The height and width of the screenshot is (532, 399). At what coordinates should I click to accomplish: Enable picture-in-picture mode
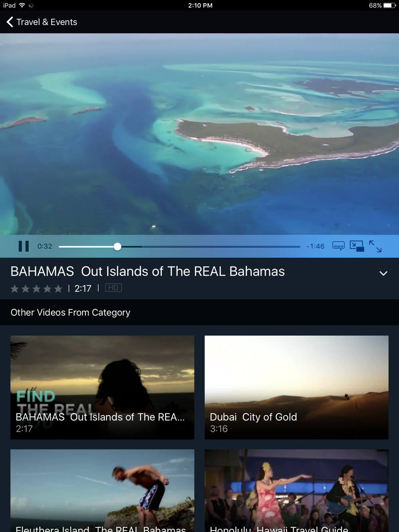point(357,246)
